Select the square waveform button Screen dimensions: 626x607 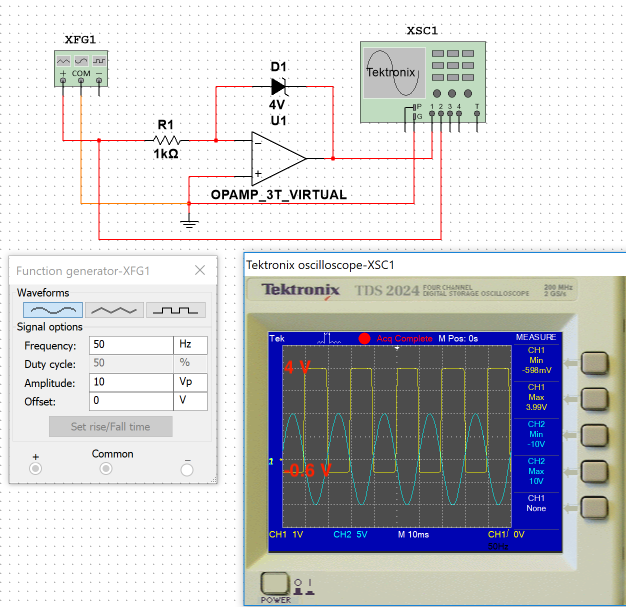[x=176, y=310]
